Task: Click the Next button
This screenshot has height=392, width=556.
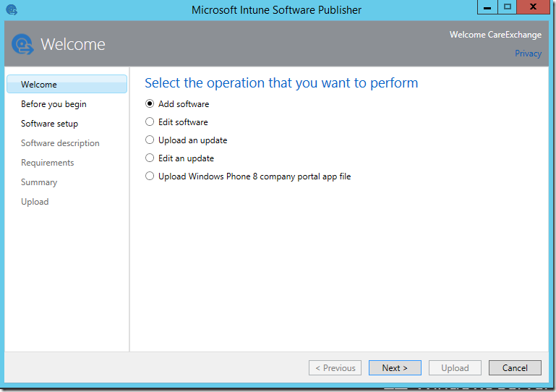Action: (395, 368)
